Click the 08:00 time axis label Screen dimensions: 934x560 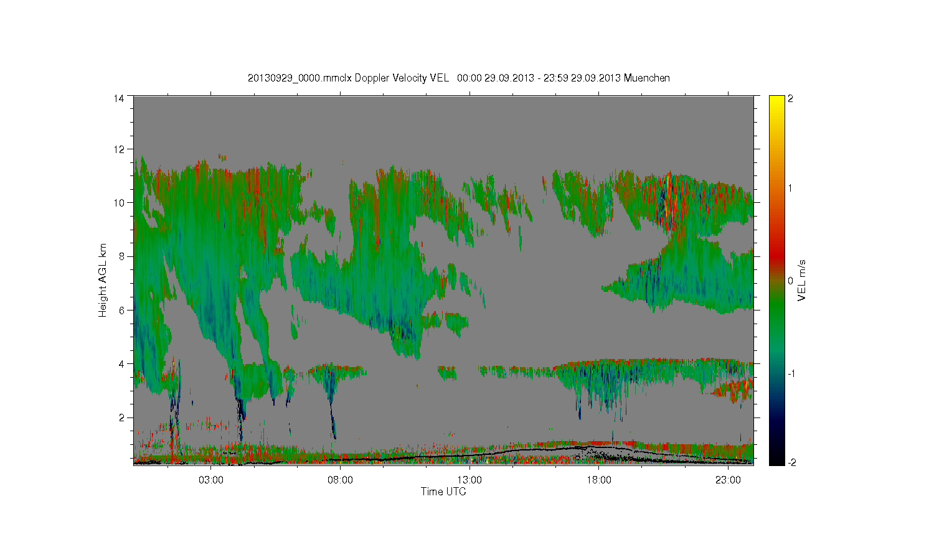tap(341, 480)
